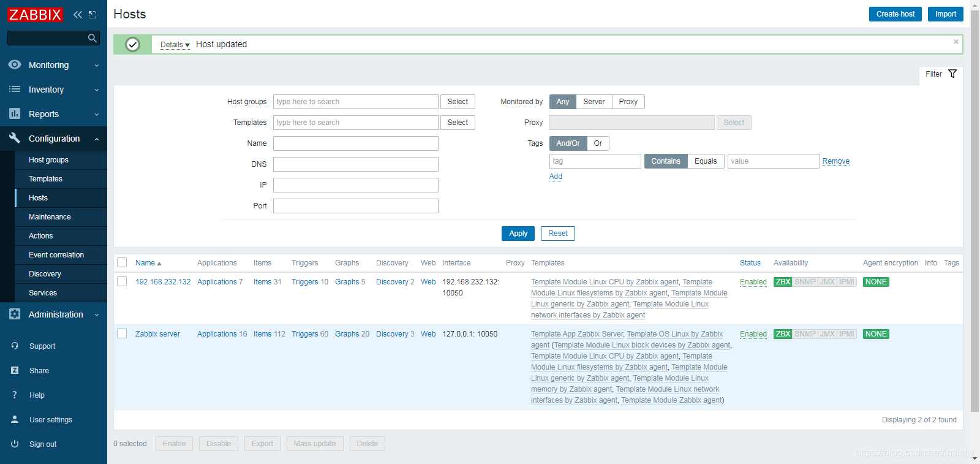980x464 pixels.
Task: Click the Reports chart icon
Action: (x=15, y=113)
